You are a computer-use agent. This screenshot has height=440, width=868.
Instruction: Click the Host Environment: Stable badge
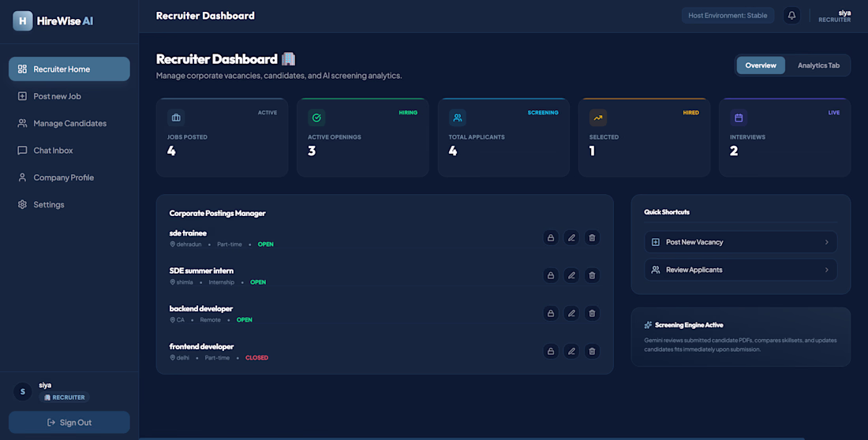click(x=728, y=16)
